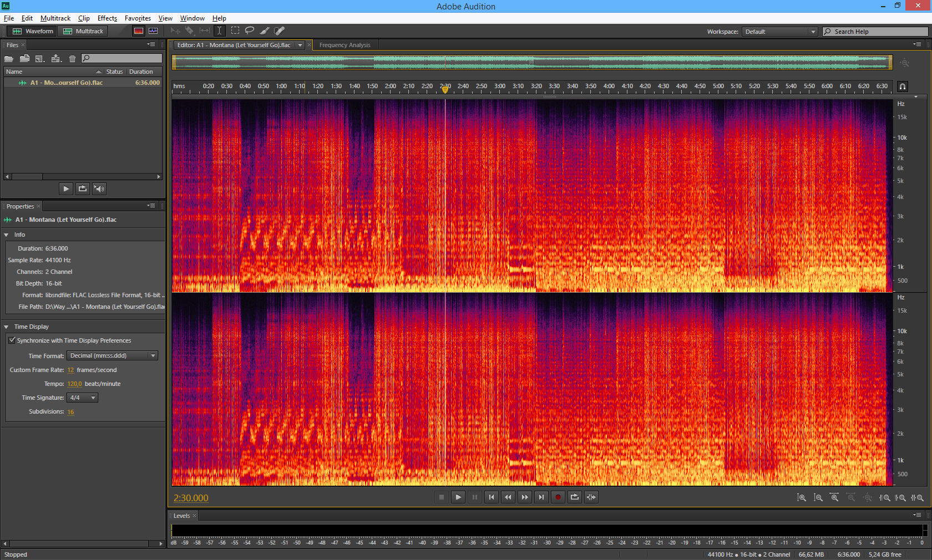Open the Time Format dropdown

pyautogui.click(x=113, y=356)
